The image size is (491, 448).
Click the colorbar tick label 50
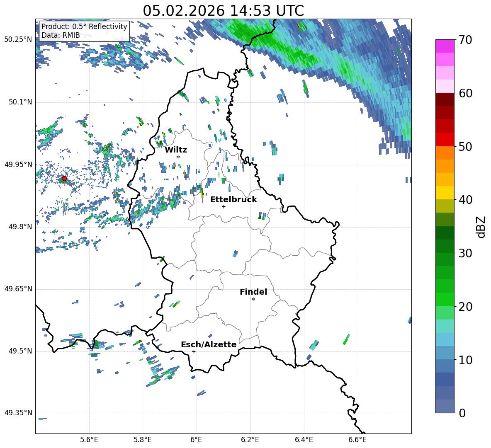pos(465,147)
